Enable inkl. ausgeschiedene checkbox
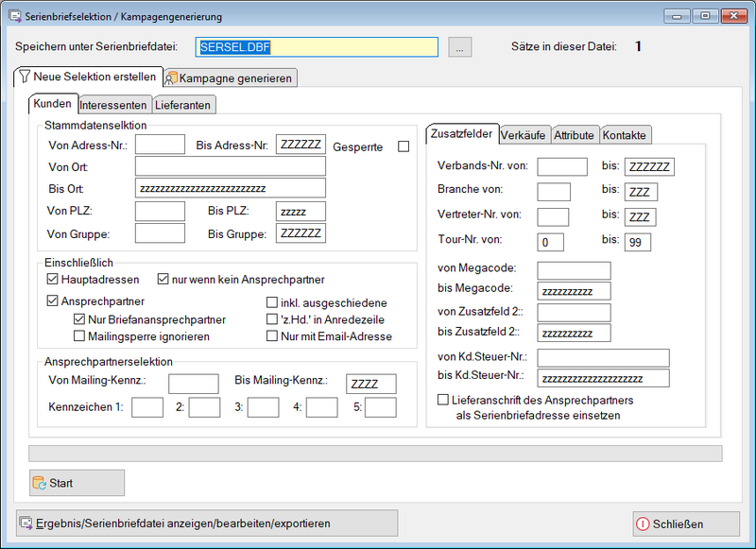The image size is (756, 549). pos(272,303)
